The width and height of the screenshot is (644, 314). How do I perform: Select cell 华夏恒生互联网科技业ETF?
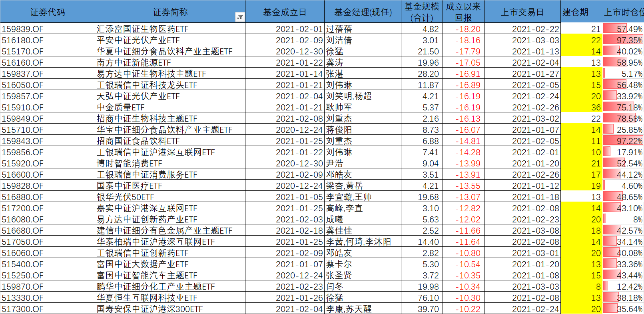coord(170,298)
